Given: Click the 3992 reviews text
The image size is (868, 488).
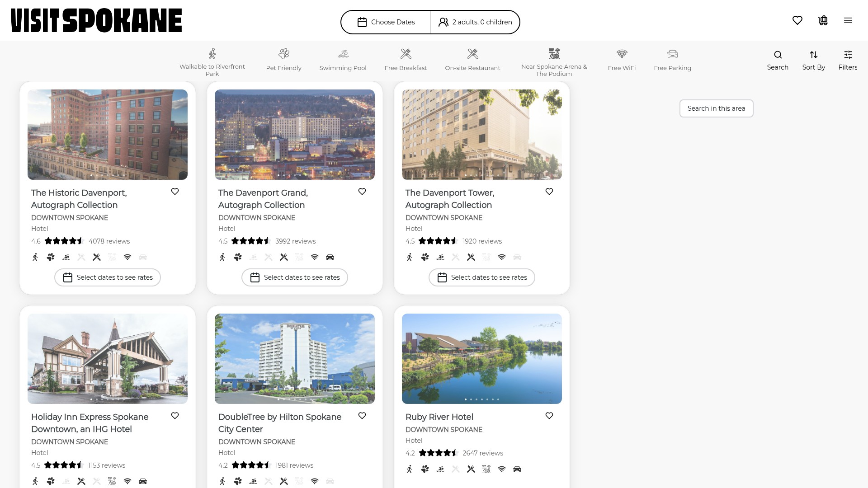Looking at the screenshot, I should 296,241.
